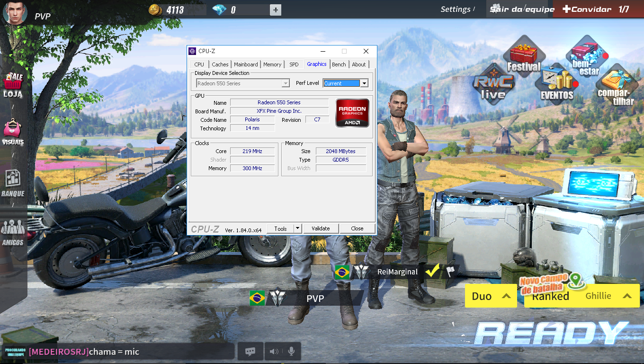Open the Memory tab

click(272, 64)
